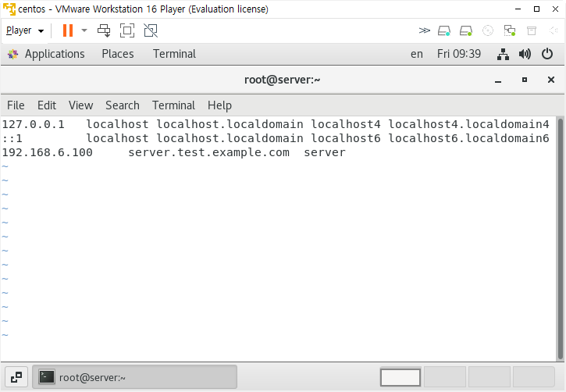Open the power options dropdown arrow beside pause
Viewport: 566px width, 392px height.
pos(84,30)
